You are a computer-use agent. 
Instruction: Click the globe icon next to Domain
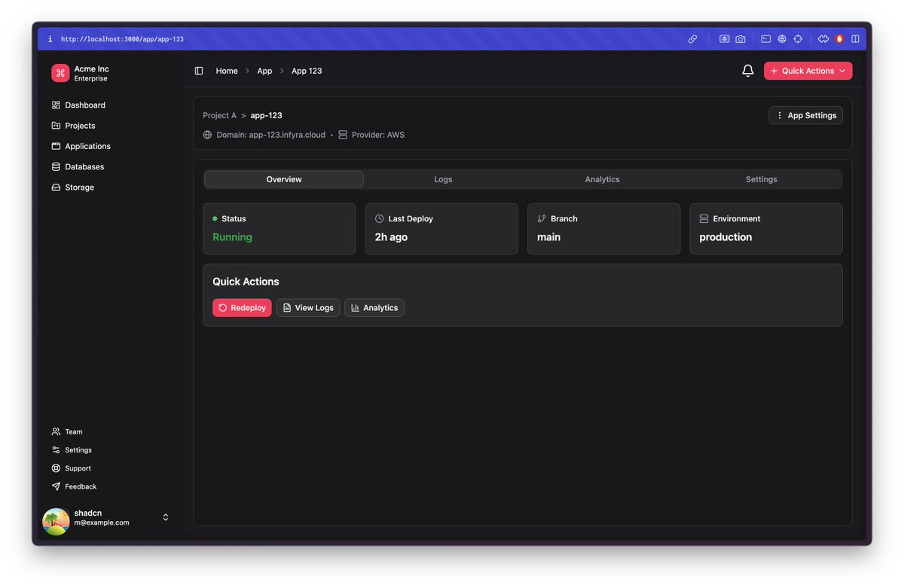click(207, 135)
